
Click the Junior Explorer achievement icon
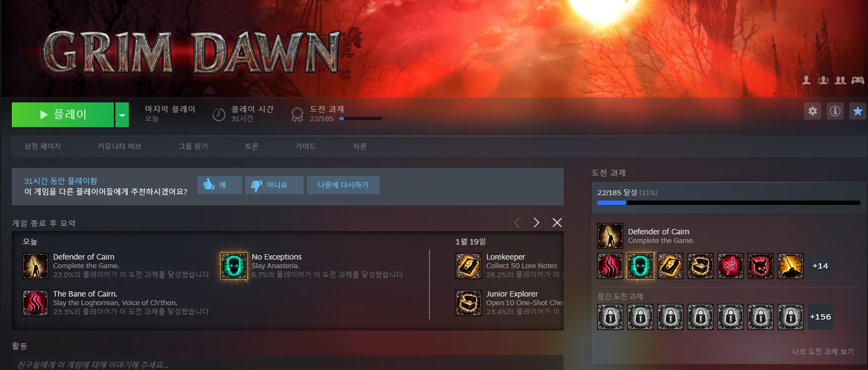(468, 303)
